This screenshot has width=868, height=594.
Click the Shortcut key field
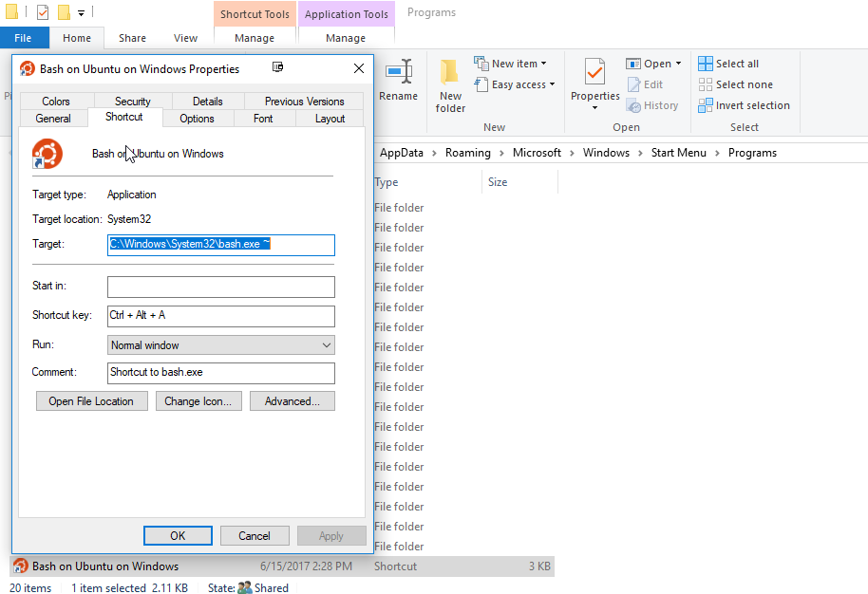tap(221, 316)
